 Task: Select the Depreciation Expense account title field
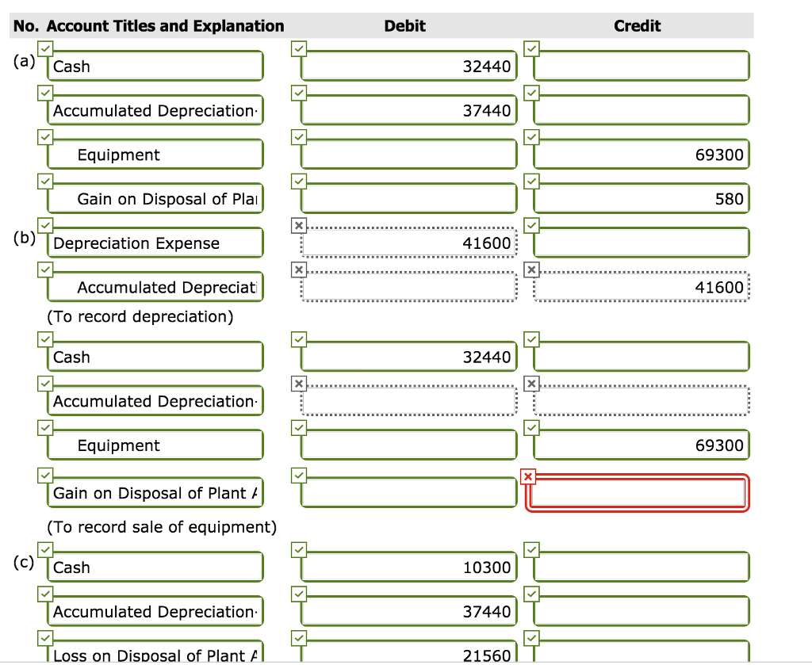[x=155, y=243]
